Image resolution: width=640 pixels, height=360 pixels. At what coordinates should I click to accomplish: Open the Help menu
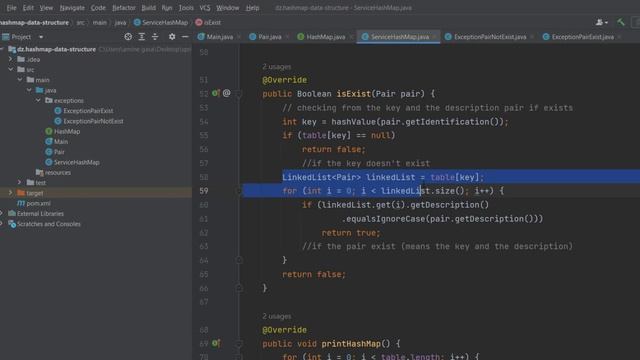click(253, 8)
